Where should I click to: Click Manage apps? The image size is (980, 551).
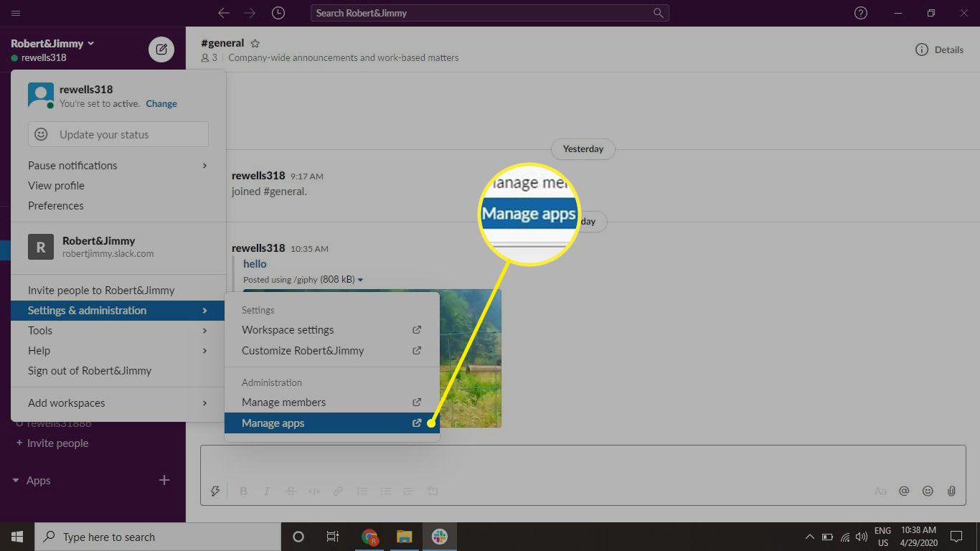(331, 423)
